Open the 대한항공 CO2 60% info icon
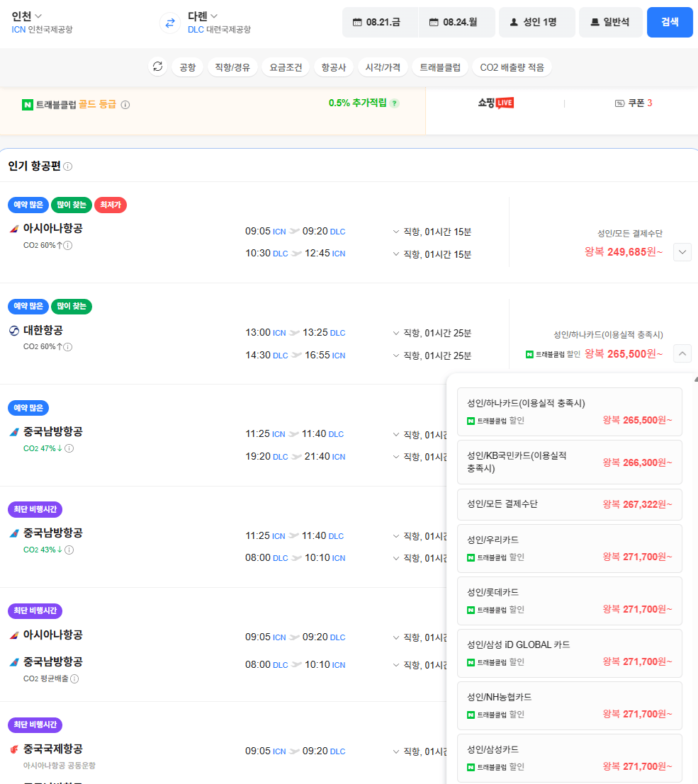Image resolution: width=698 pixels, height=784 pixels. [68, 347]
